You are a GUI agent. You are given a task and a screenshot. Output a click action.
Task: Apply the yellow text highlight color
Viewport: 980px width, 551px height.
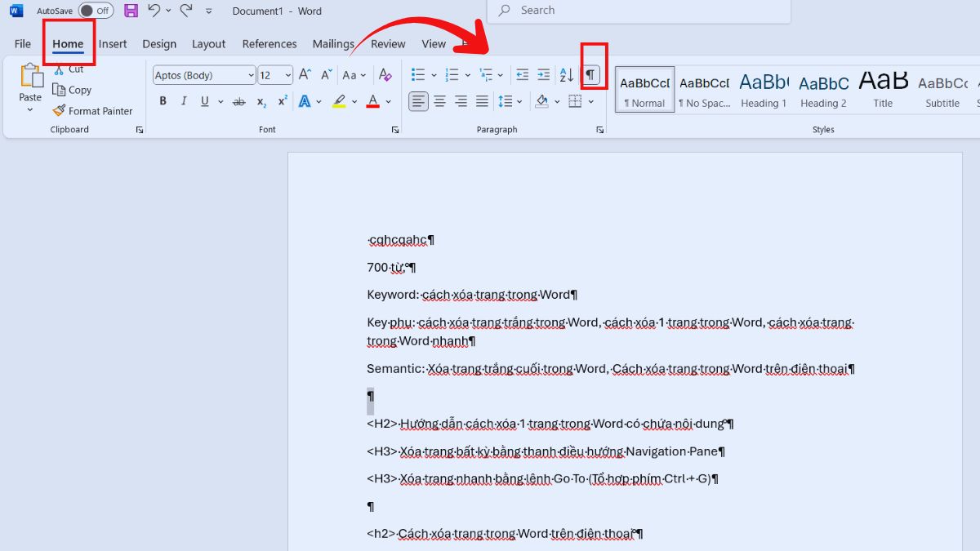click(339, 101)
